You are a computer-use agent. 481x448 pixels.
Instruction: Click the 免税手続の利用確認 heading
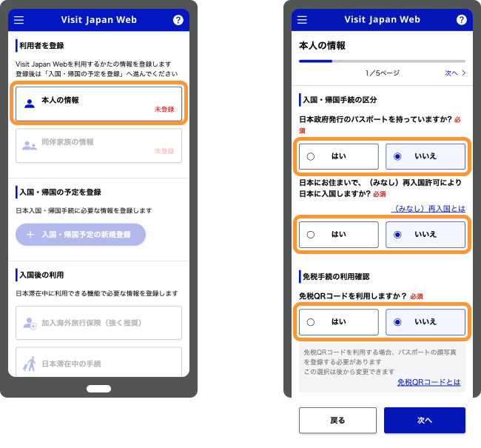336,277
